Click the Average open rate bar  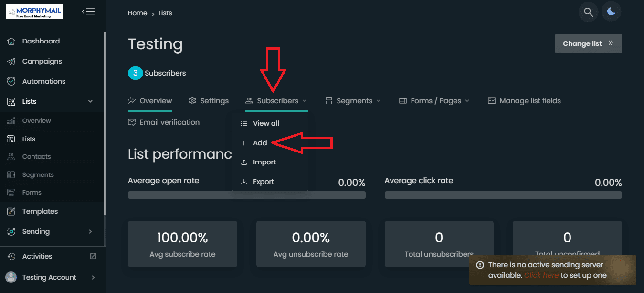pyautogui.click(x=247, y=195)
